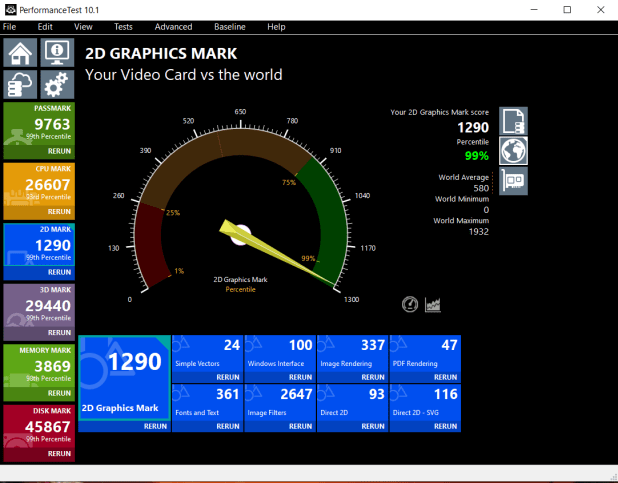The image size is (618, 483).
Task: Open the Home dashboard icon
Action: pos(20,52)
